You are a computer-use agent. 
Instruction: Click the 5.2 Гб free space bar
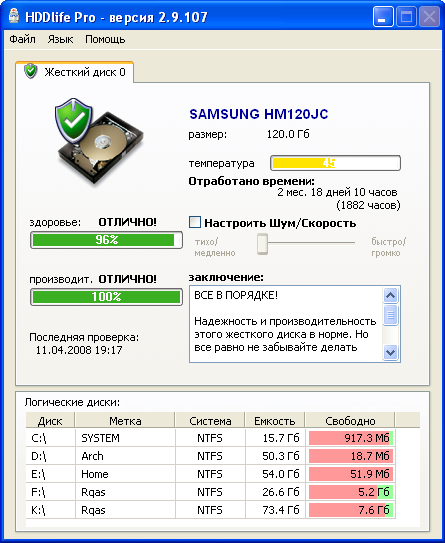[x=350, y=492]
